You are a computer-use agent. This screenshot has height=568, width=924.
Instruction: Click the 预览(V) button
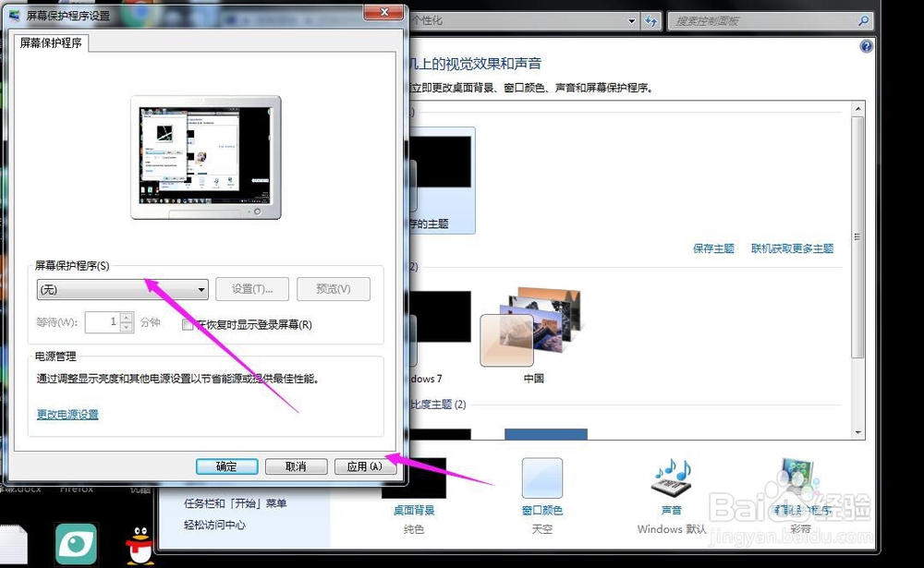coord(334,289)
